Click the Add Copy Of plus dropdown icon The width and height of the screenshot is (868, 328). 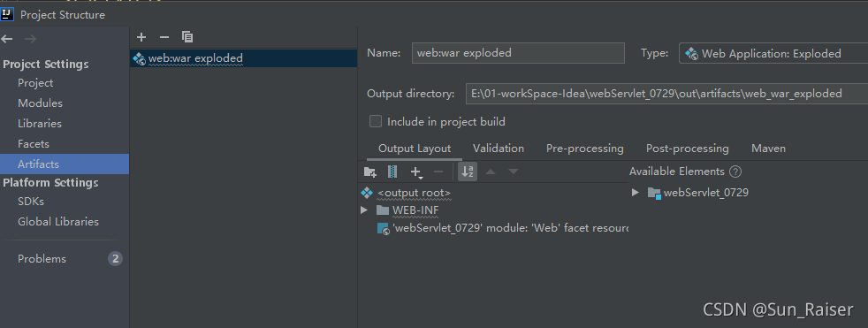pos(417,172)
